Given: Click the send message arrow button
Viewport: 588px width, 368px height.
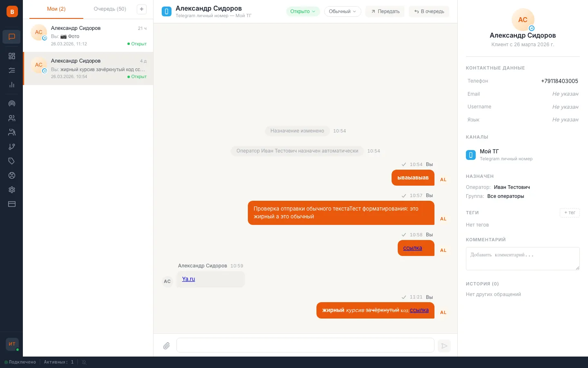Looking at the screenshot, I should pyautogui.click(x=444, y=346).
